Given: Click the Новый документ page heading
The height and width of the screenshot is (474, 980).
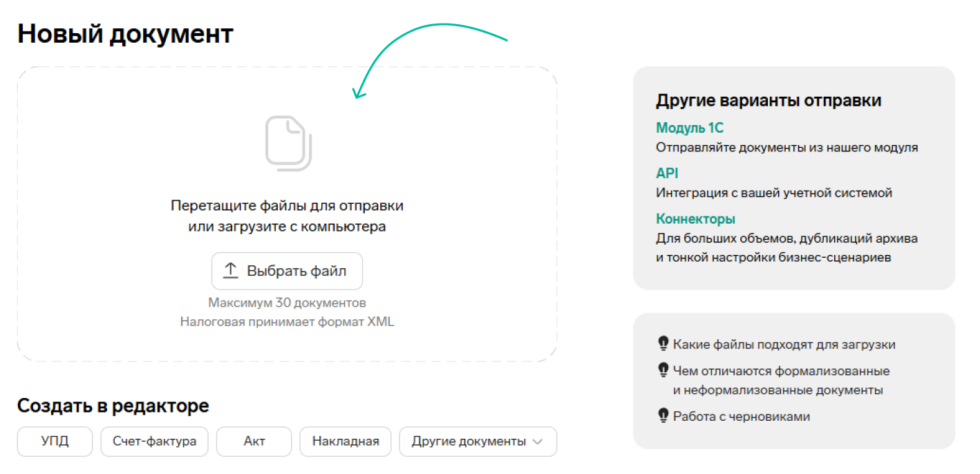Looking at the screenshot, I should click(x=125, y=33).
